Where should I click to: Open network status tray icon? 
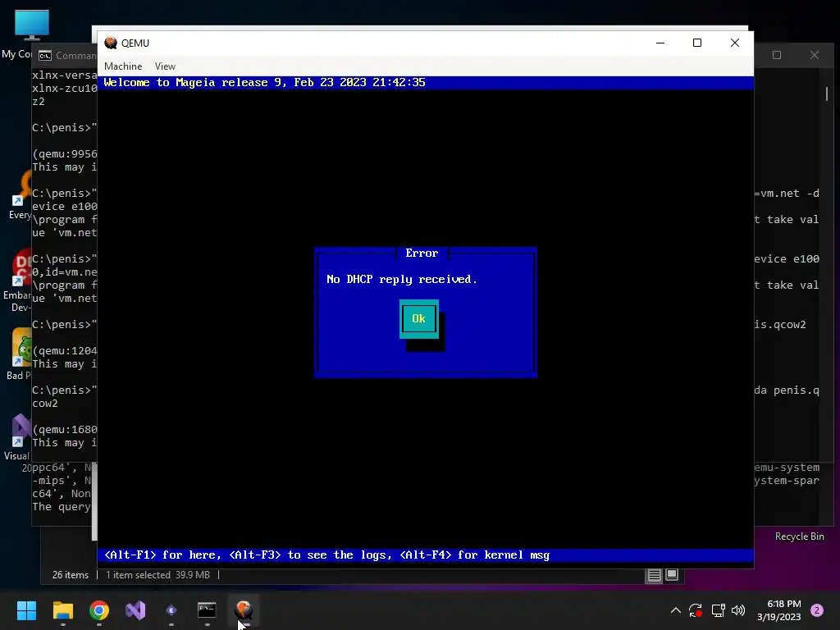[x=718, y=610]
